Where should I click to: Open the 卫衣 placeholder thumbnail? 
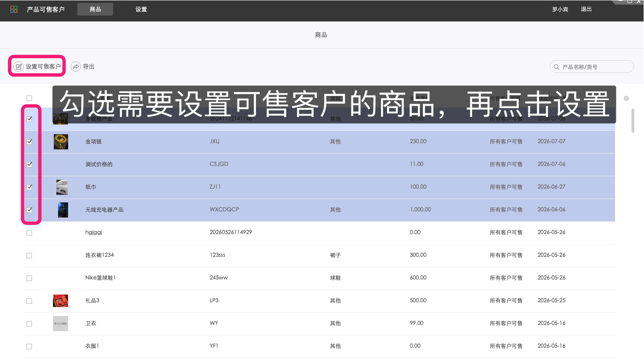pos(61,324)
